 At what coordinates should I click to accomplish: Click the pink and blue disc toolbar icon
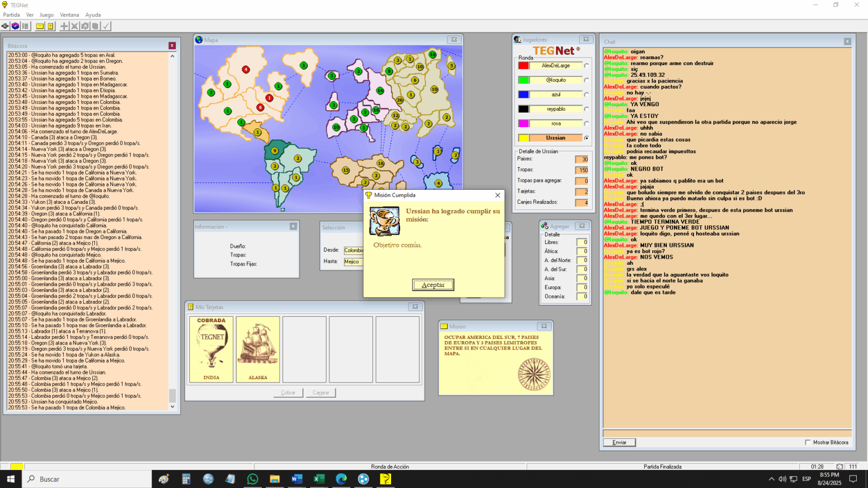pyautogui.click(x=15, y=26)
